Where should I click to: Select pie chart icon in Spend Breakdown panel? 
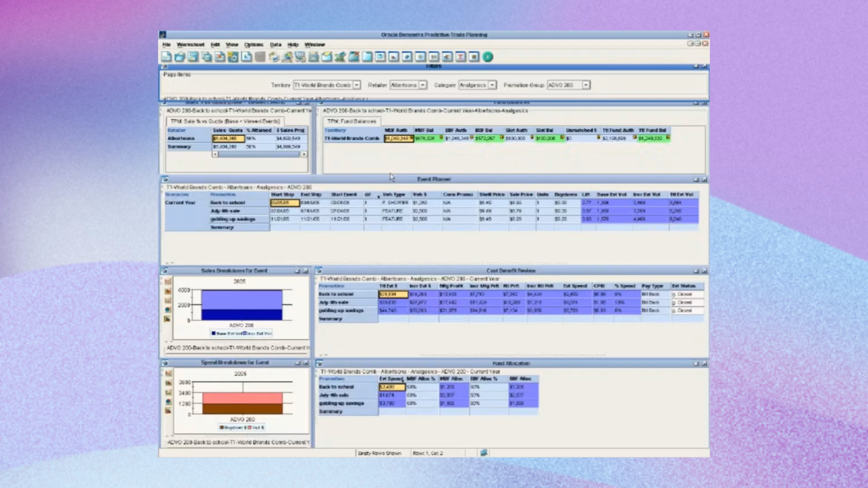coord(168,401)
